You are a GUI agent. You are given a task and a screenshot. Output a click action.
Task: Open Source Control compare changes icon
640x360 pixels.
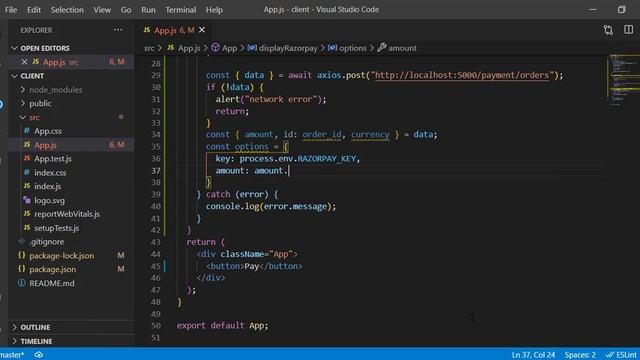(x=608, y=30)
